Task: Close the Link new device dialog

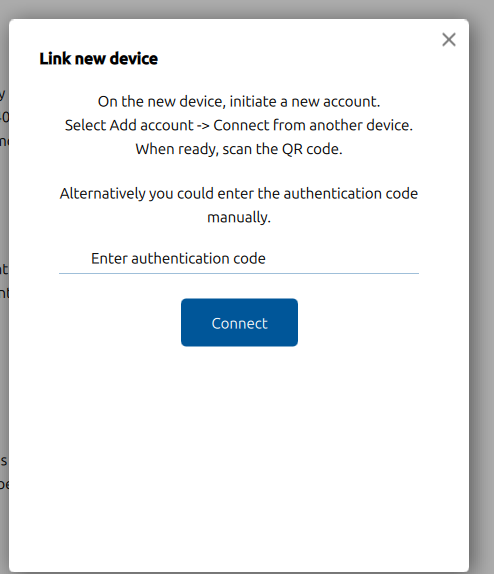Action: (x=449, y=40)
